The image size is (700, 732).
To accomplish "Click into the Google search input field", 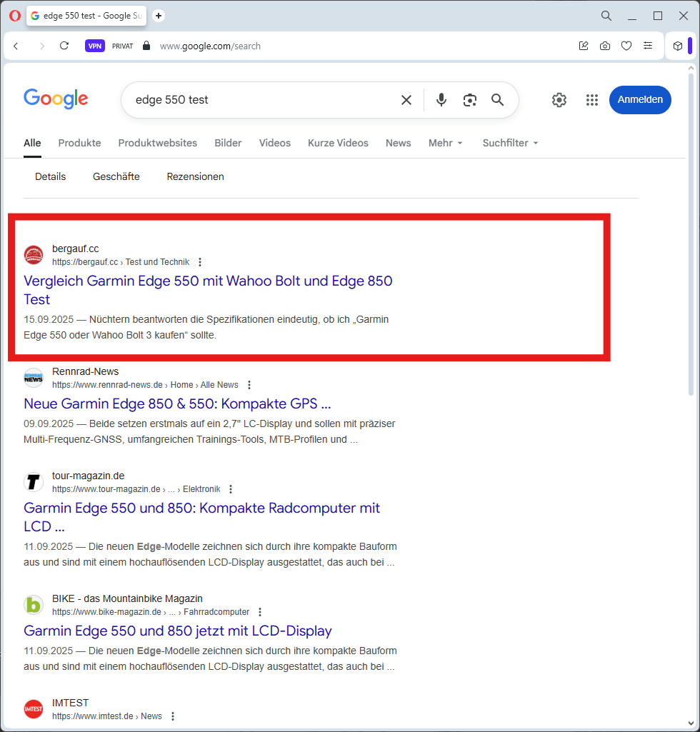I will [257, 100].
